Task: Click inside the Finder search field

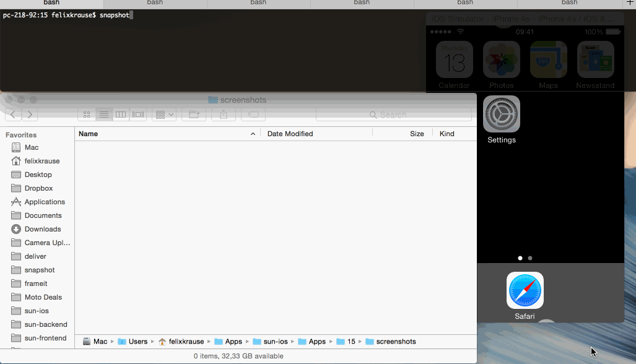Action: (x=393, y=114)
